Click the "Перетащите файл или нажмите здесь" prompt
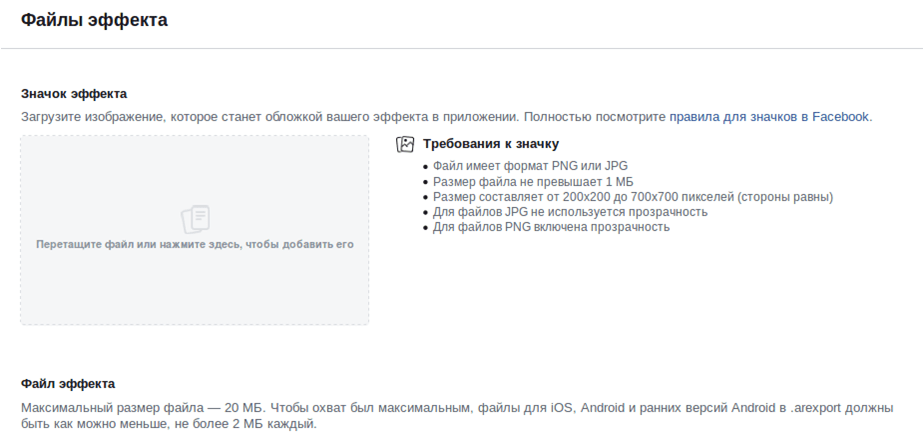 (194, 244)
